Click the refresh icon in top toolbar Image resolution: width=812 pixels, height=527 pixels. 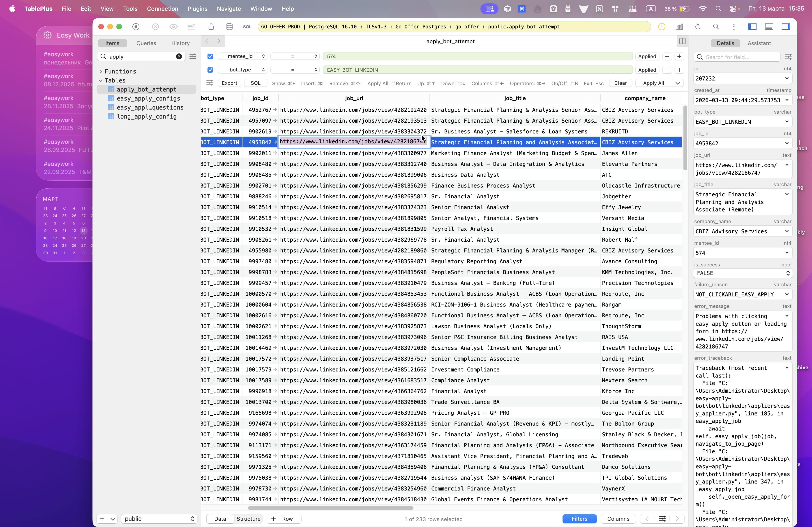[x=698, y=27]
